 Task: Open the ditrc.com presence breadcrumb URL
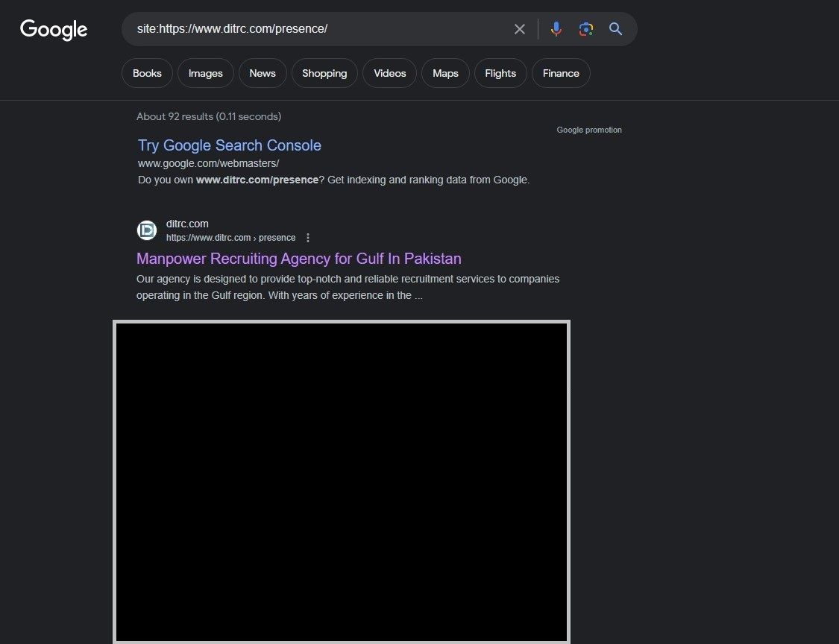tap(232, 237)
